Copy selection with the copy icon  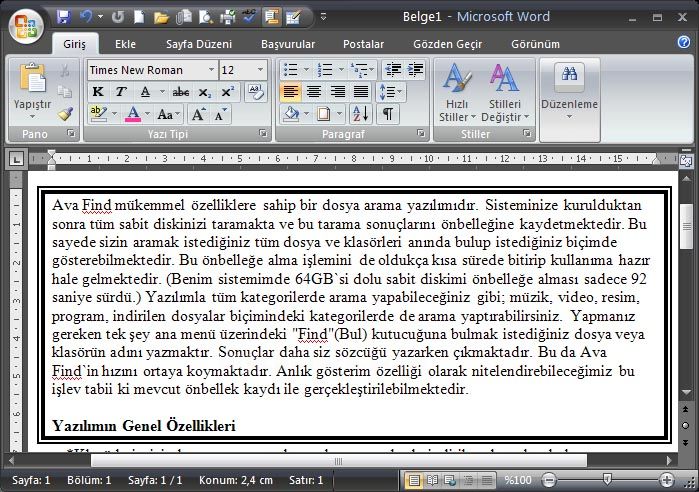tap(65, 91)
